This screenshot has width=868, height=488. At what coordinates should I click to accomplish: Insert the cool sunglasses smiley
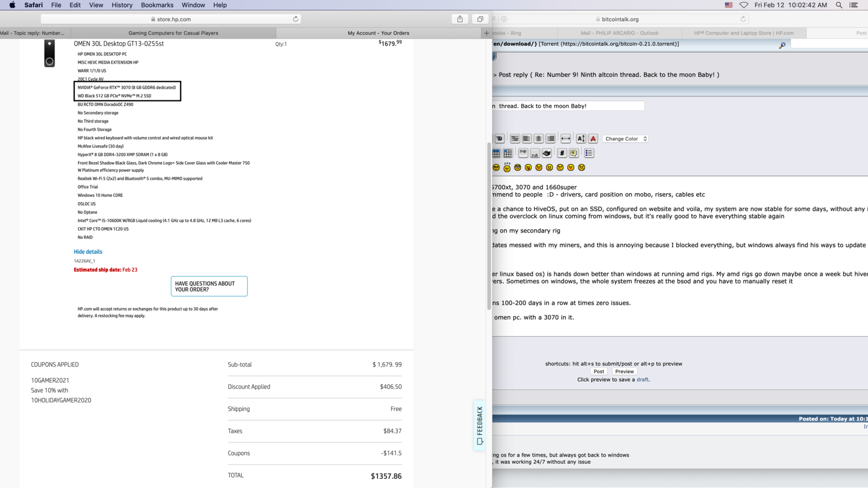pos(496,168)
